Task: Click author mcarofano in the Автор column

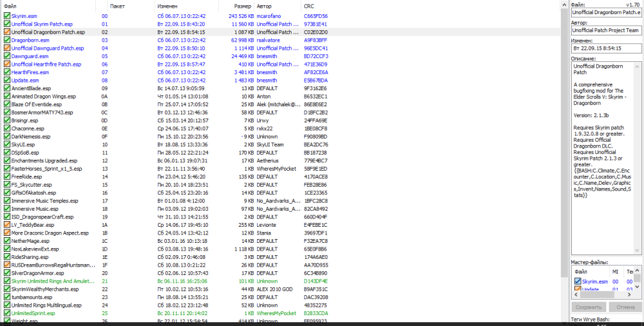Action: 269,16
